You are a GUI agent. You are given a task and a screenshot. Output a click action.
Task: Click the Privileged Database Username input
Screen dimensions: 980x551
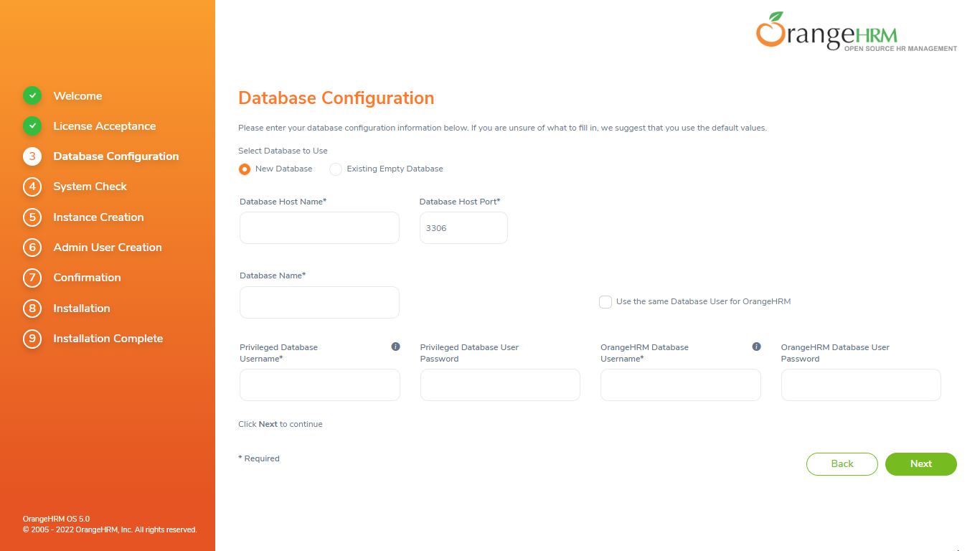(x=320, y=385)
